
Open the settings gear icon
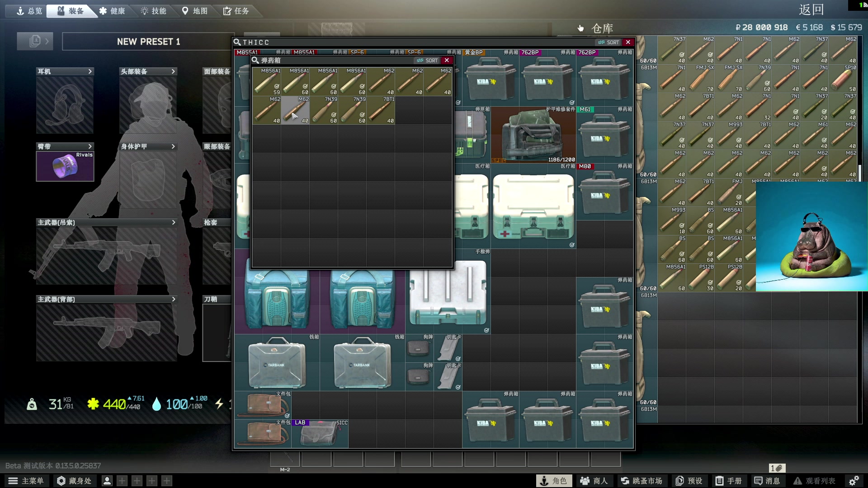point(854,481)
